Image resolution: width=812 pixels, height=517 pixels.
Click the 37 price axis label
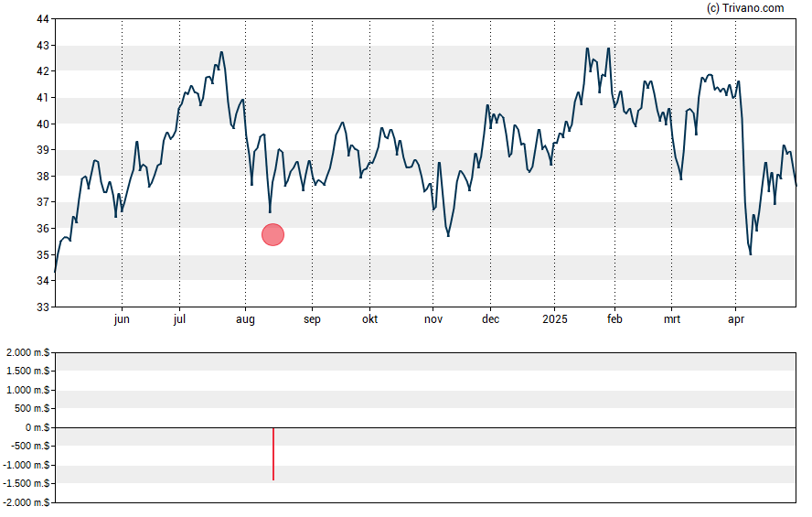click(43, 202)
